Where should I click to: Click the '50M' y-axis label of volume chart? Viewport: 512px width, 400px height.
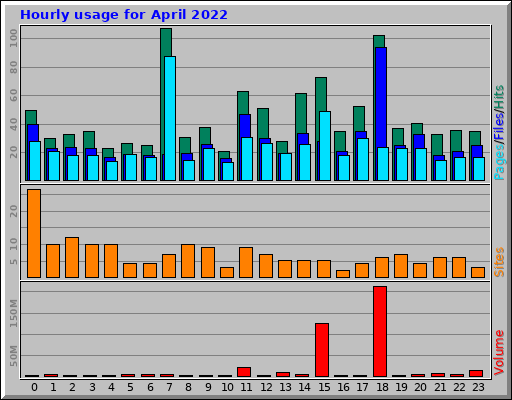click(13, 356)
